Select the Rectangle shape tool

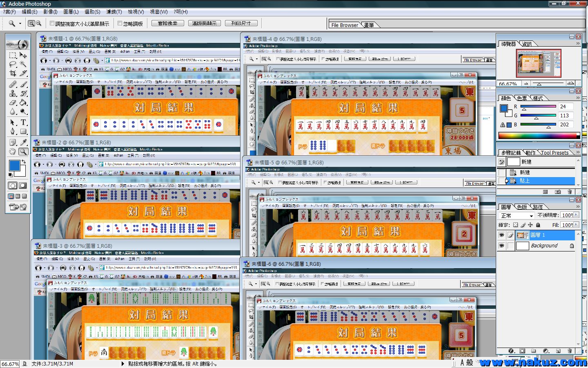(x=23, y=131)
